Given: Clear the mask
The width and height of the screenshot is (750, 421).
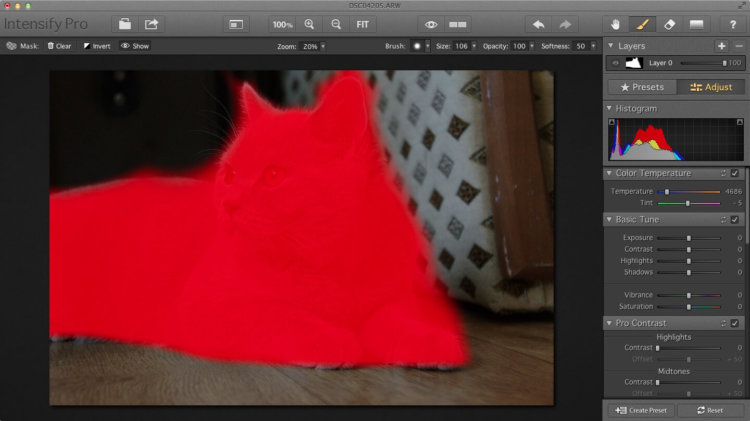Looking at the screenshot, I should pos(59,46).
